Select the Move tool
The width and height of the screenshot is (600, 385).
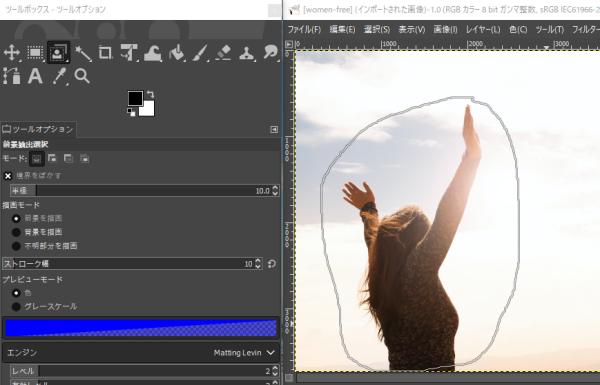11,52
